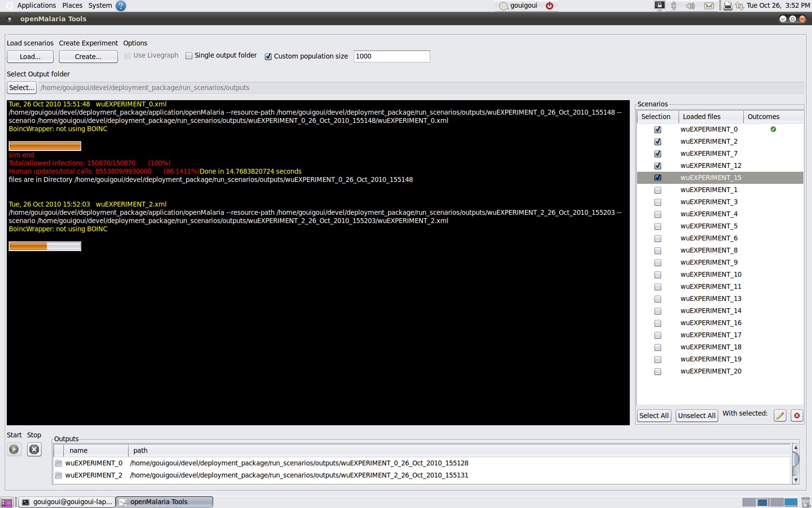Sort by the Selection column header
812x508 pixels.
658,117
